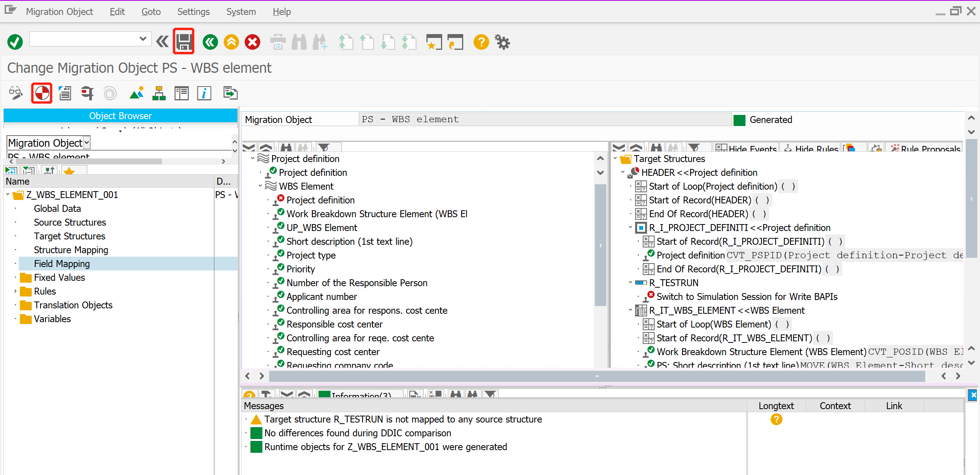Open the Goto menu
This screenshot has width=980, height=475.
click(150, 11)
